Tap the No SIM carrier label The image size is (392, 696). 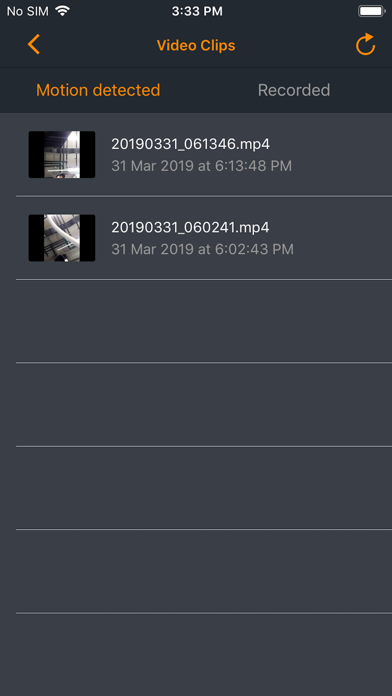[x=28, y=11]
